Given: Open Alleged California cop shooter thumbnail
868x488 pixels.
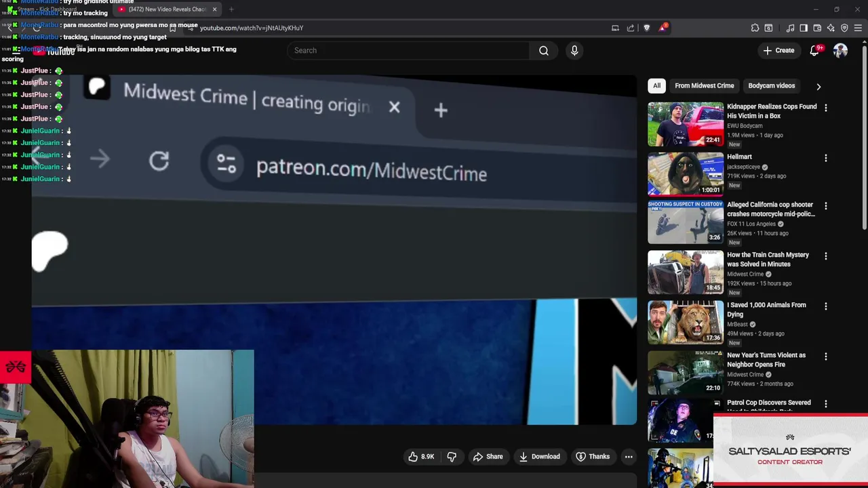Looking at the screenshot, I should 686,222.
